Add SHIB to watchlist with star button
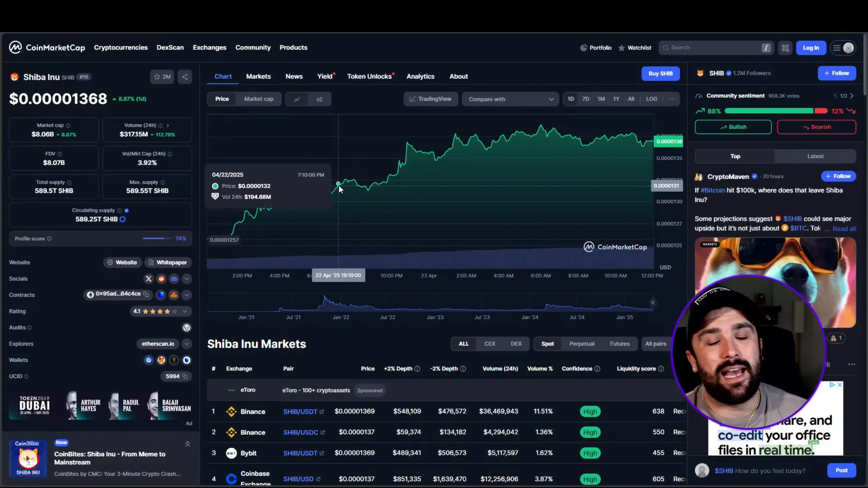This screenshot has height=488, width=868. coord(162,77)
